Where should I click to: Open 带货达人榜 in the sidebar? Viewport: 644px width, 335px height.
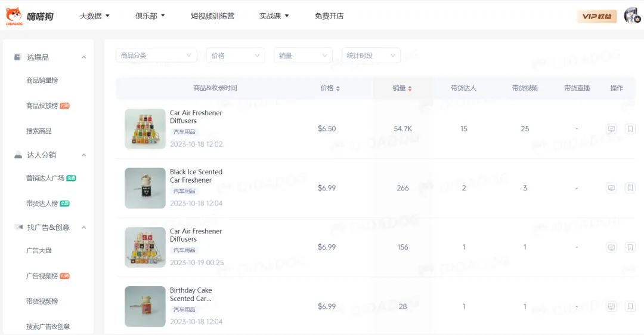pos(42,203)
